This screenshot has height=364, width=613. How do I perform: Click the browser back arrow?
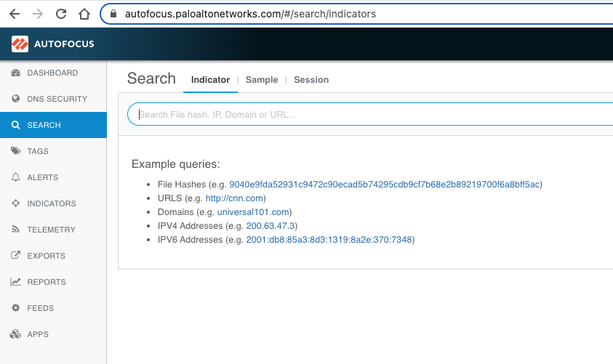pos(15,14)
